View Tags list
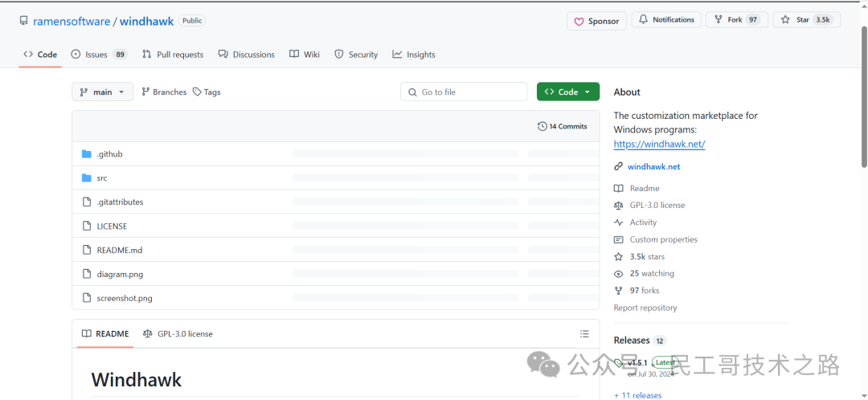Screen dimensions: 868x400 (207, 92)
